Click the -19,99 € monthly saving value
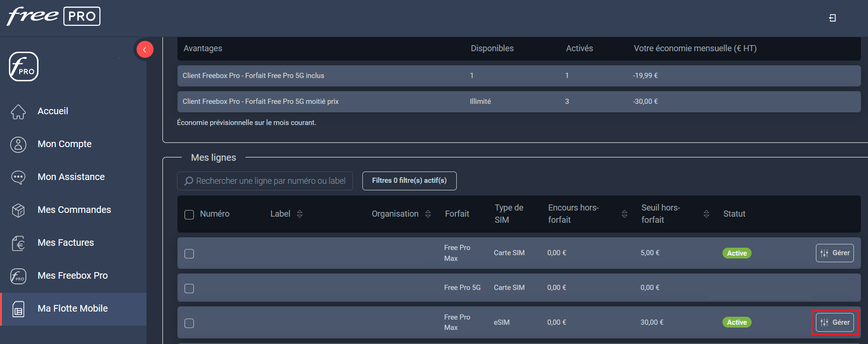 645,76
